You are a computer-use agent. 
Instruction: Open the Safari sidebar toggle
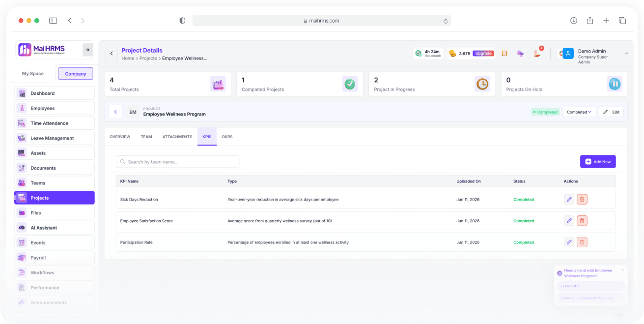(x=53, y=21)
